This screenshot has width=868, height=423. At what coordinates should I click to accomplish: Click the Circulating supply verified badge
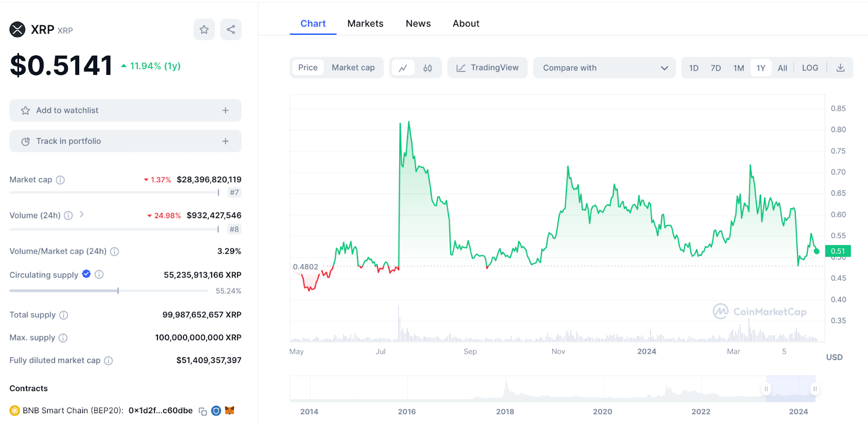click(x=86, y=274)
